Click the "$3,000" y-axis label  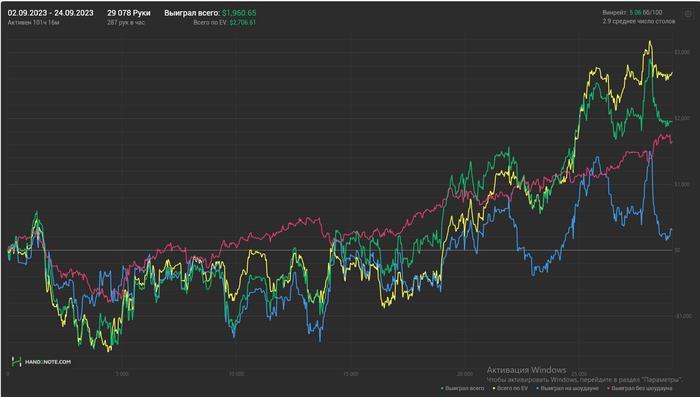(682, 52)
